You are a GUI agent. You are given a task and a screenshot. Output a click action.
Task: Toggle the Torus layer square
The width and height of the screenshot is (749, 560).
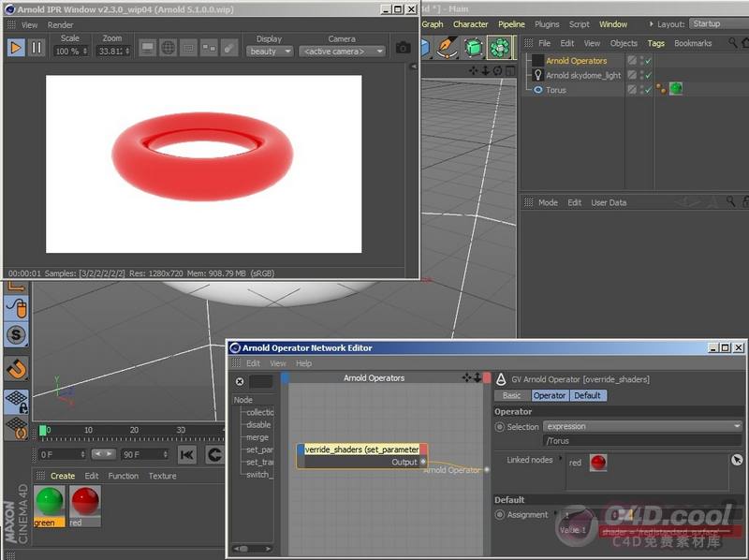[x=632, y=90]
